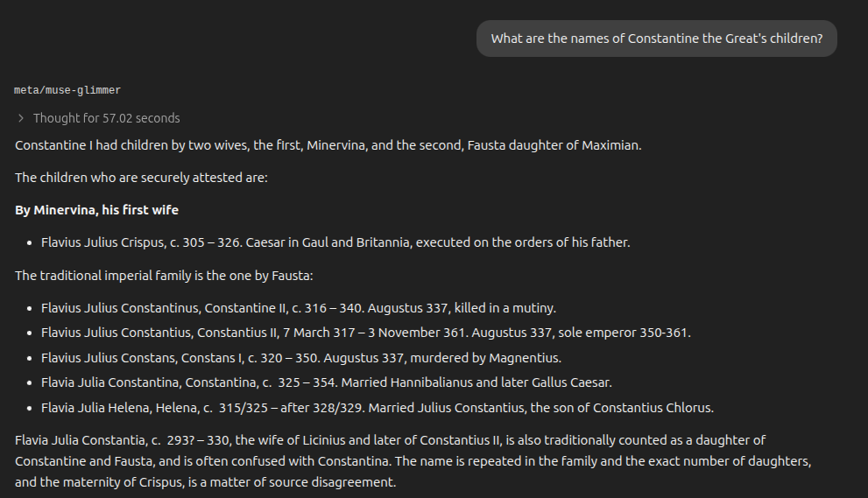Click the word 'Magnentius' in Constans line

coord(524,358)
